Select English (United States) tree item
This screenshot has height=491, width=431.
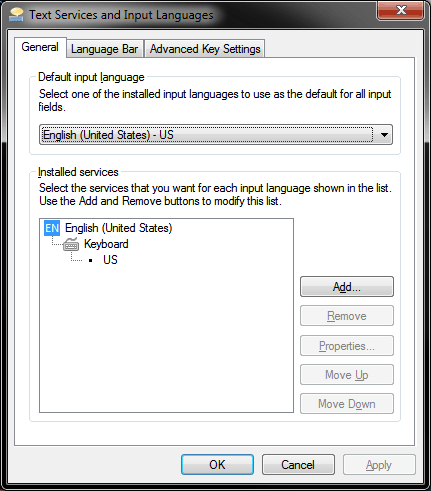click(119, 228)
